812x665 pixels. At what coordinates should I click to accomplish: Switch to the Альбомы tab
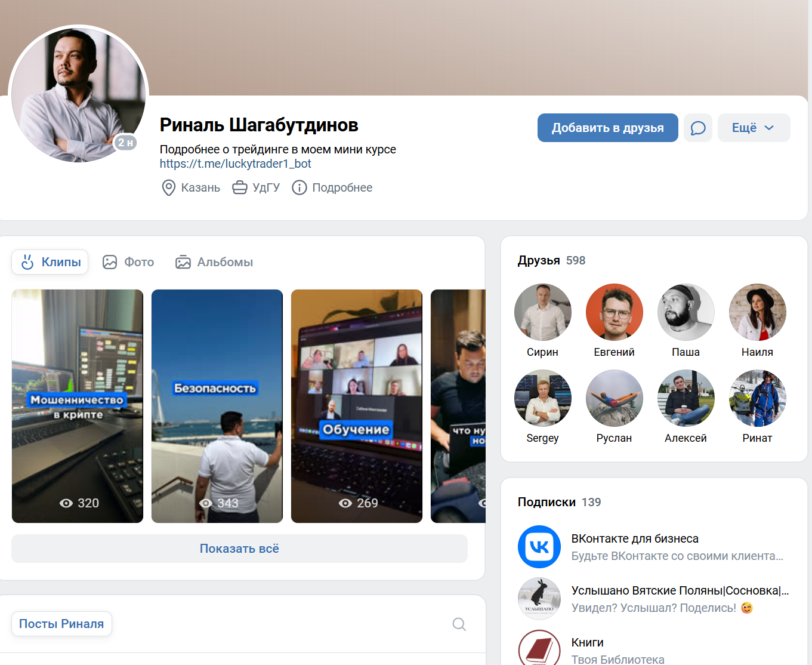(214, 262)
